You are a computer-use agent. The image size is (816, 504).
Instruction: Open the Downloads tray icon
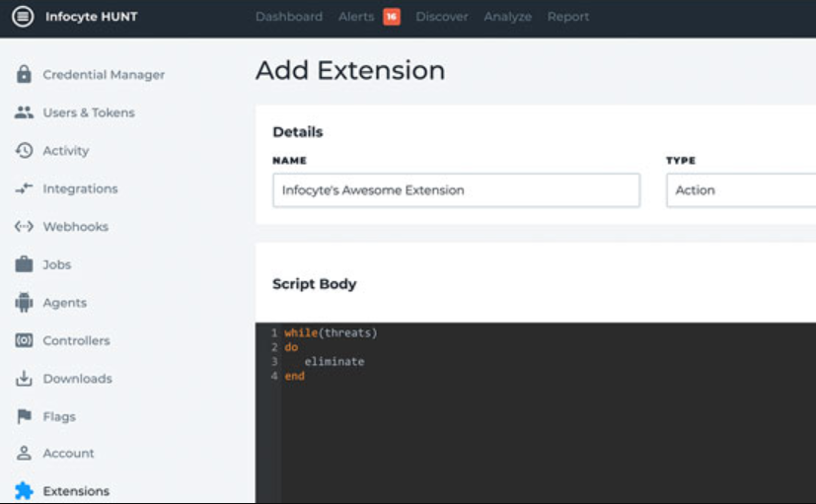coord(24,379)
